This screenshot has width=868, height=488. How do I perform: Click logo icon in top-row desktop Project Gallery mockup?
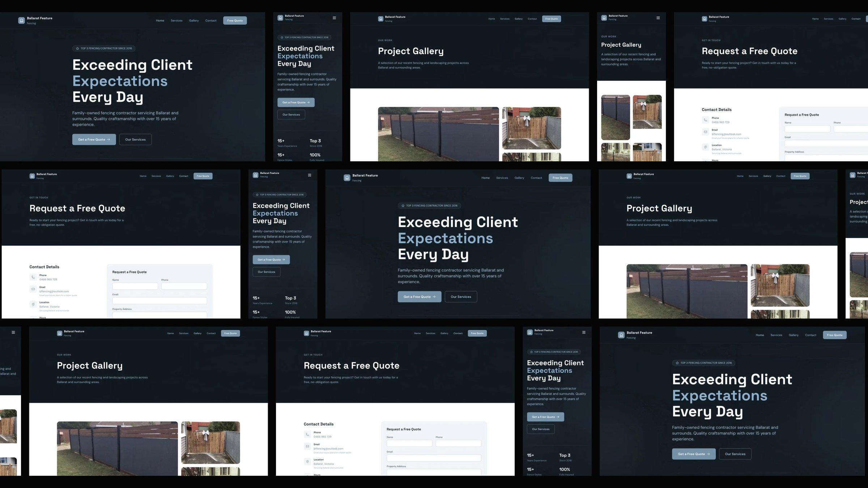380,19
